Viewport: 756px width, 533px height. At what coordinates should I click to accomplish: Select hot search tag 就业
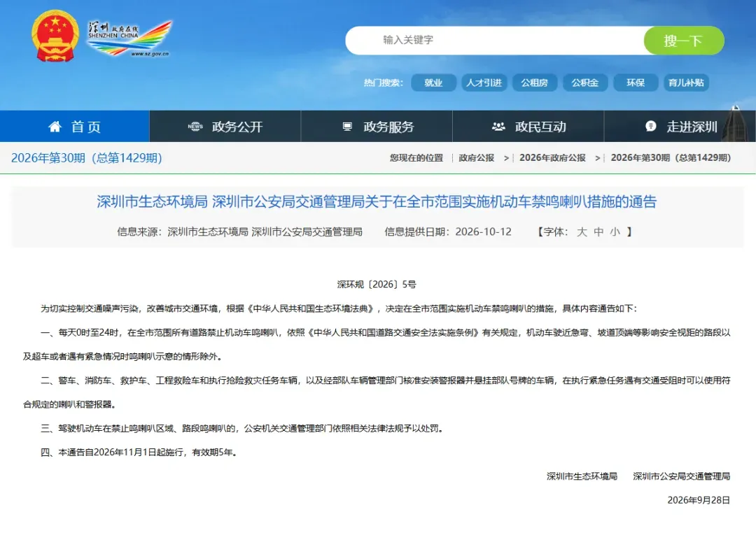click(x=433, y=83)
